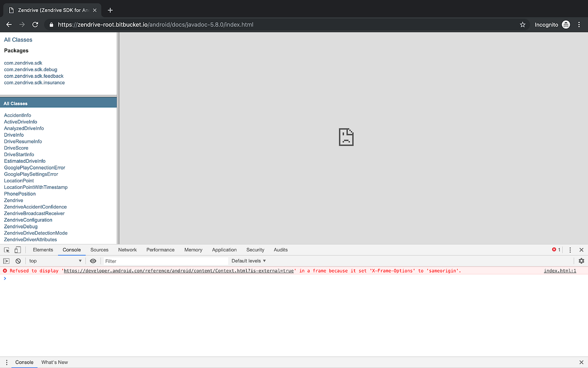The image size is (588, 368).
Task: Open a new tab with plus button
Action: [110, 10]
